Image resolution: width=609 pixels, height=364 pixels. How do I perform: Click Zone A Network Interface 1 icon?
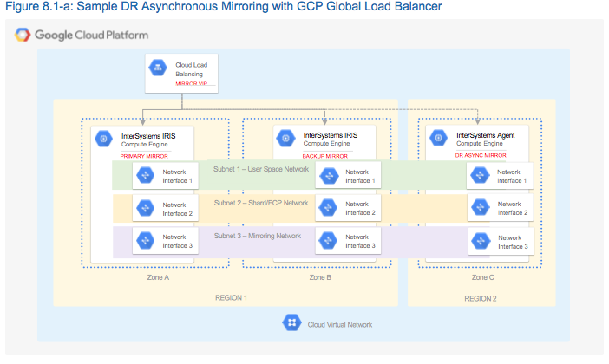(146, 176)
